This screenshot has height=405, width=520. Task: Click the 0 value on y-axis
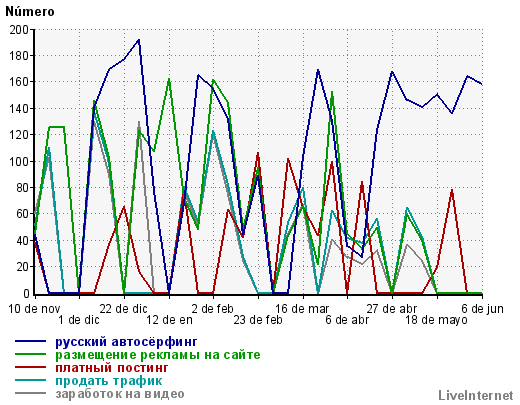26,294
